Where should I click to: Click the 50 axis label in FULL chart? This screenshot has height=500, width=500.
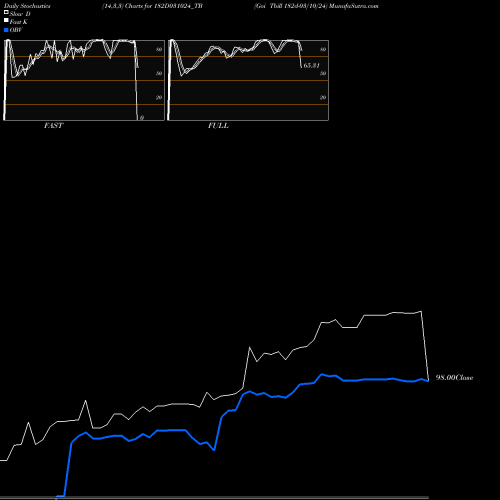[x=323, y=73]
